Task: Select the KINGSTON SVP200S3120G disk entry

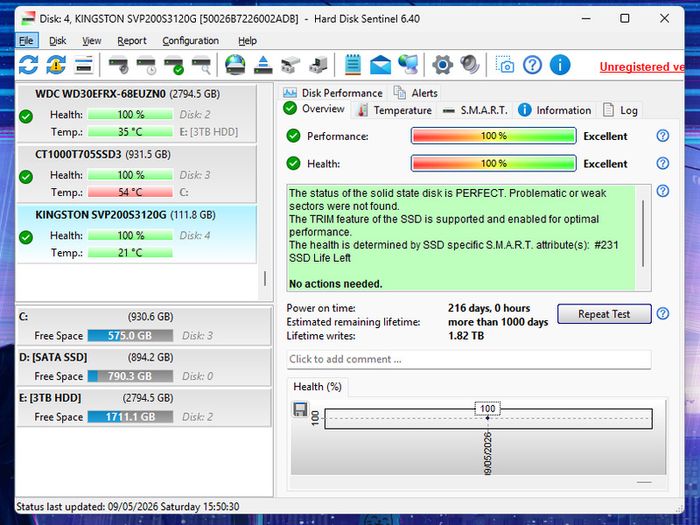Action: pyautogui.click(x=137, y=234)
